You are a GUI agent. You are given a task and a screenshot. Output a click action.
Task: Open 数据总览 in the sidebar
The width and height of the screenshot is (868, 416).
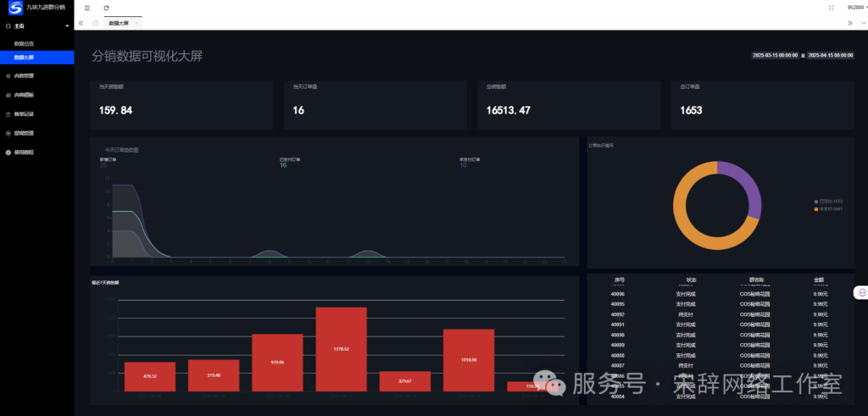25,43
